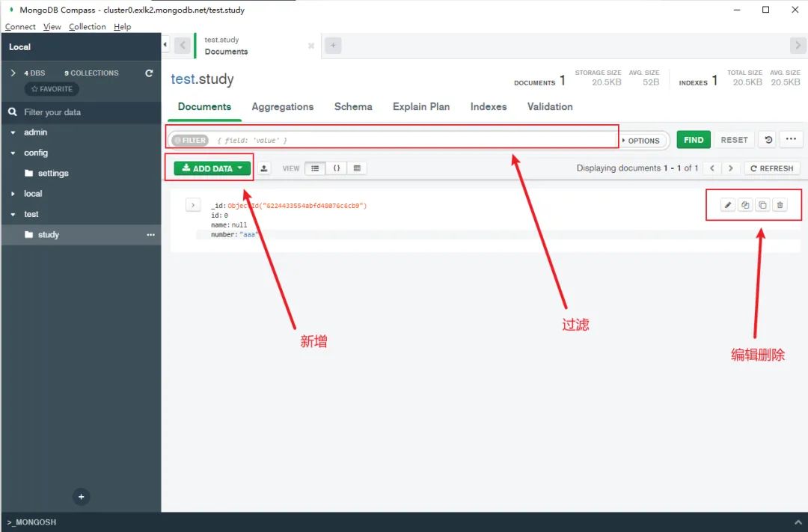
Task: Click the name: null field
Action: (x=229, y=225)
